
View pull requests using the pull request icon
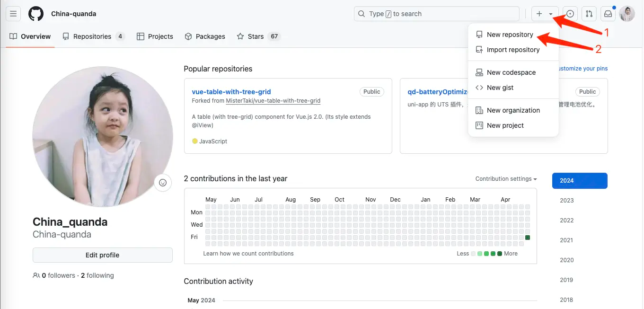tap(589, 14)
